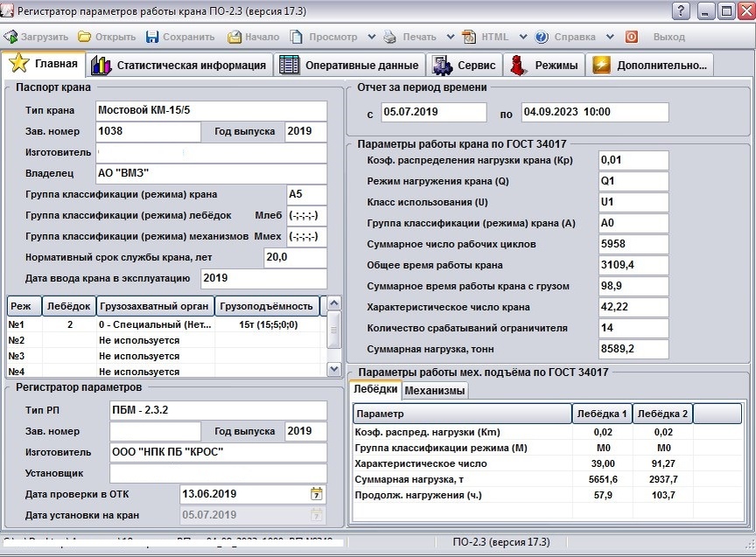The width and height of the screenshot is (756, 557).
Task: Click the report end date 04.09.2023 field
Action: [x=595, y=112]
